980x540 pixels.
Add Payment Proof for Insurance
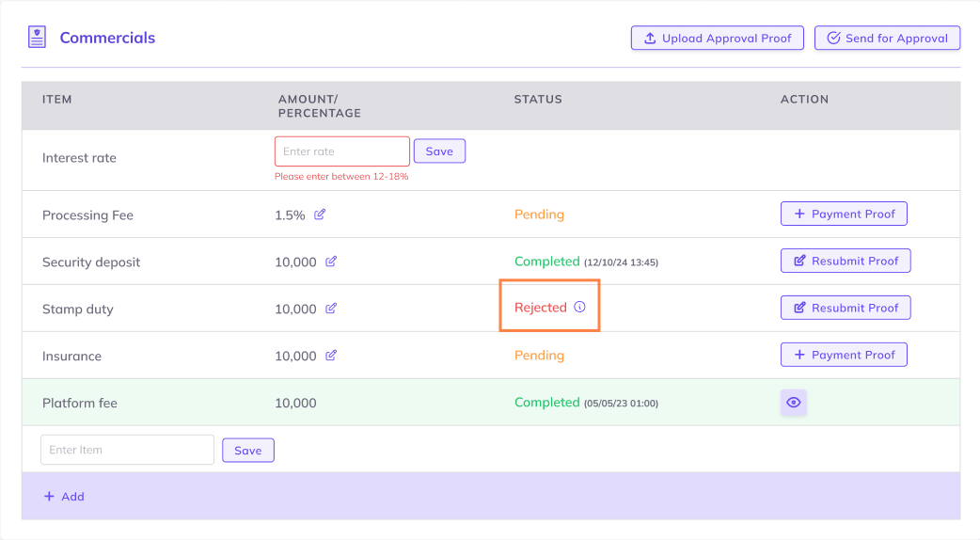[844, 356]
